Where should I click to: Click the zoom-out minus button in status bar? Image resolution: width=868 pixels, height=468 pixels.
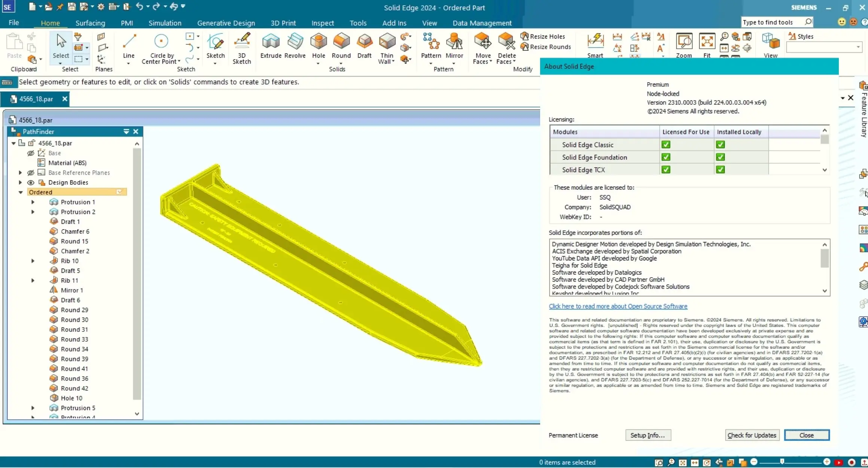click(754, 462)
